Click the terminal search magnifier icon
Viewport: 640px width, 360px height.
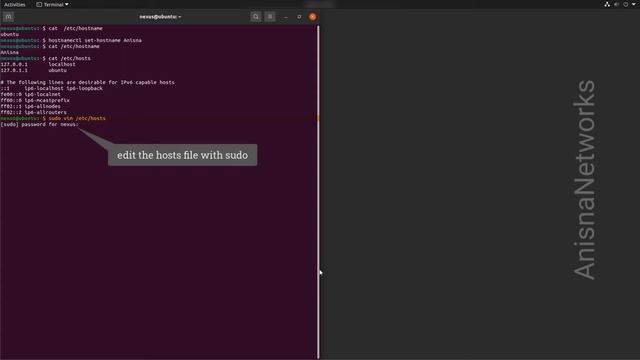[256, 17]
